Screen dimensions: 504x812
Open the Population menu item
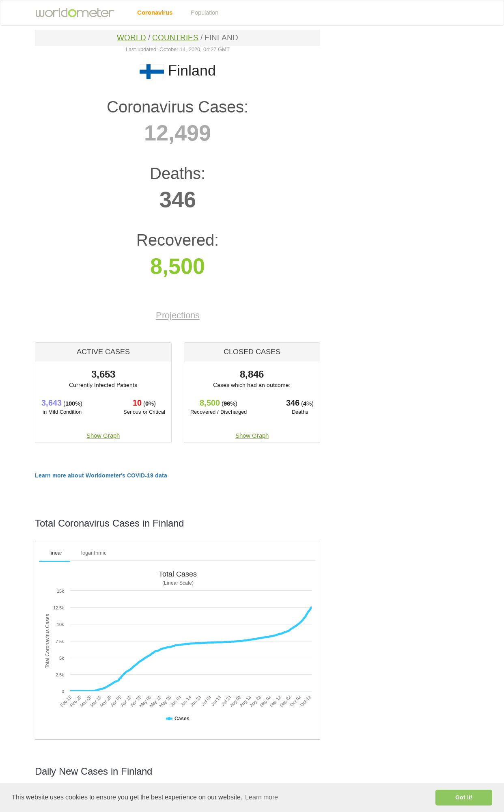205,13
